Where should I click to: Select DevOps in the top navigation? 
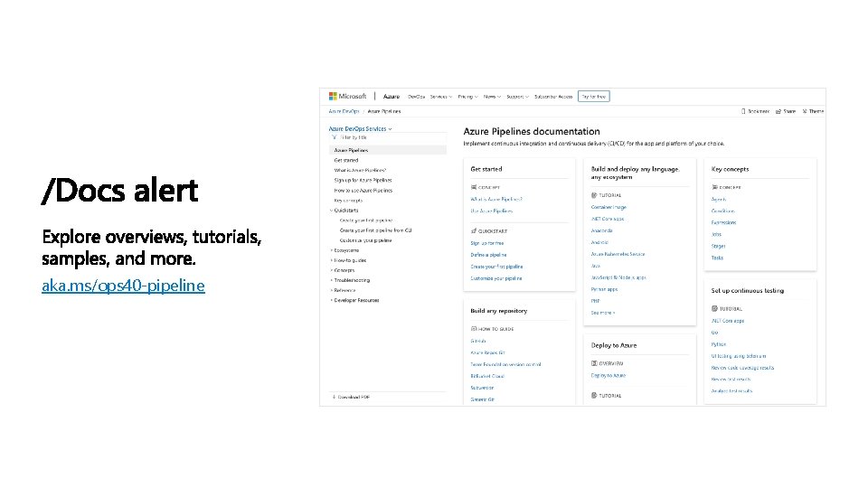(416, 97)
